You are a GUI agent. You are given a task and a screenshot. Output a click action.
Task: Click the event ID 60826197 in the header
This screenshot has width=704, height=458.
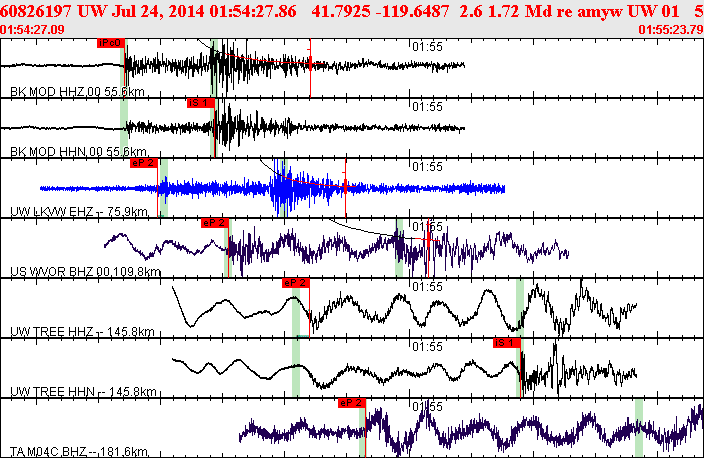click(x=35, y=11)
